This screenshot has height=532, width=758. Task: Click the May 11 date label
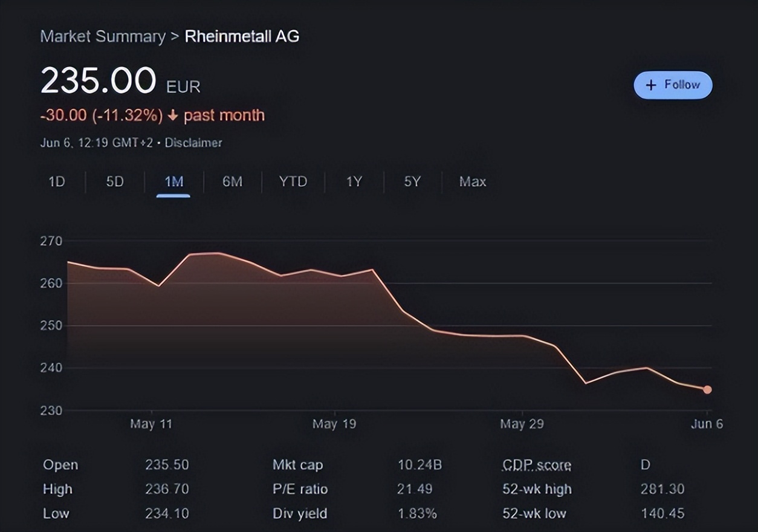coord(151,424)
